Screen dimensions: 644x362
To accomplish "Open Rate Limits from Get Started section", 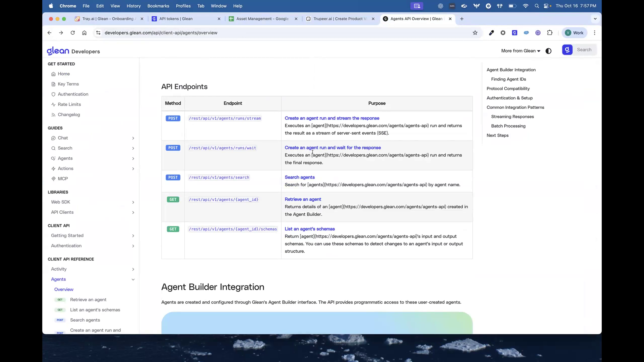I will click(69, 104).
